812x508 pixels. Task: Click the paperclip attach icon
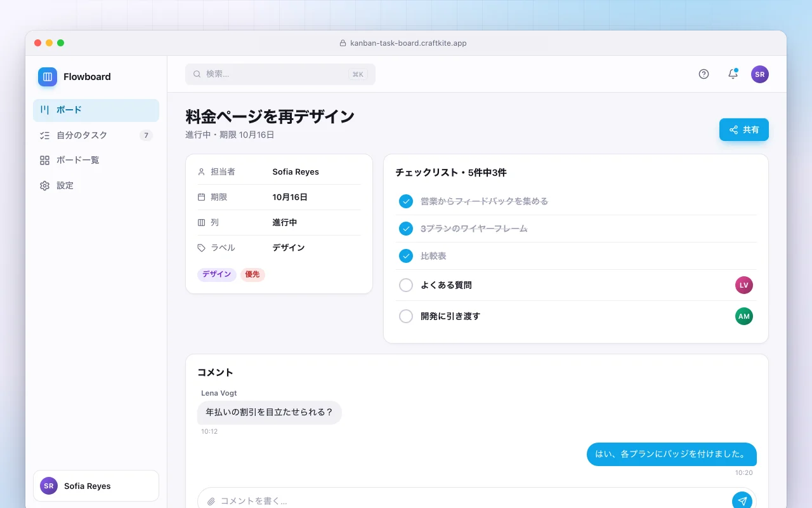(211, 501)
